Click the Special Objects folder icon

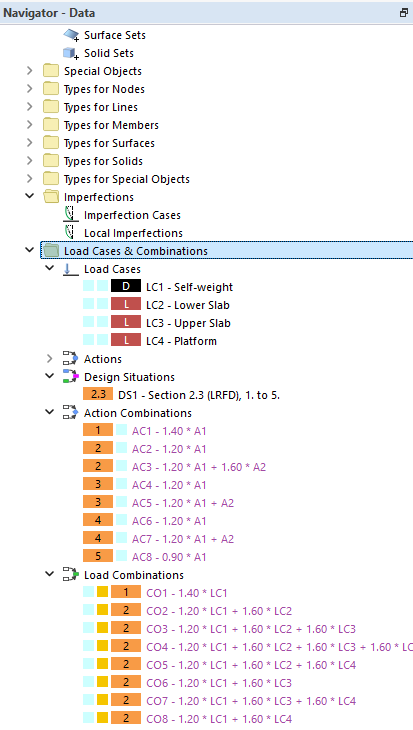pyautogui.click(x=51, y=71)
